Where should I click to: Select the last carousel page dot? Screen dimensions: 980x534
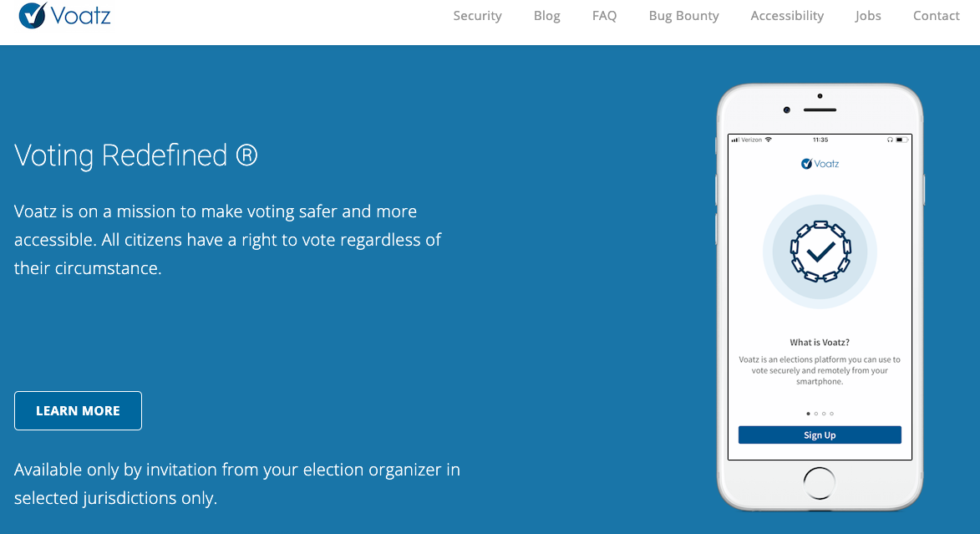coord(831,414)
